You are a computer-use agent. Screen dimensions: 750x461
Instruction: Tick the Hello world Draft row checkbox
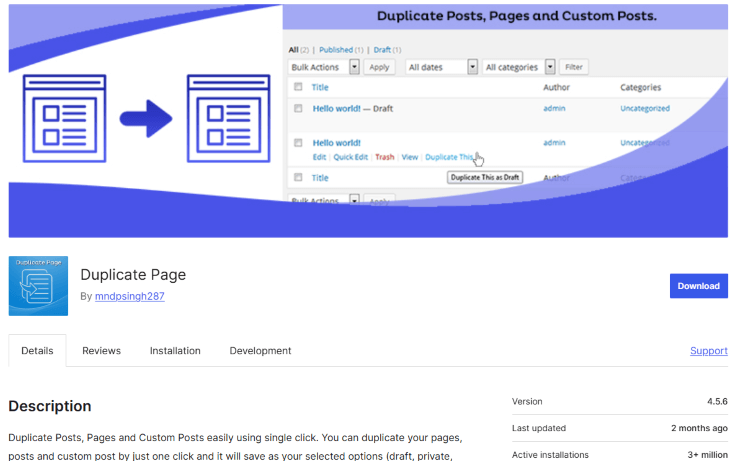pyautogui.click(x=298, y=108)
